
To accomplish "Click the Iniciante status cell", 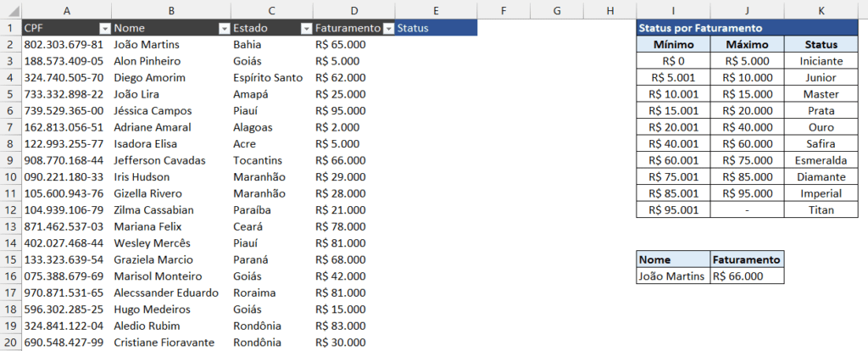I will click(821, 61).
